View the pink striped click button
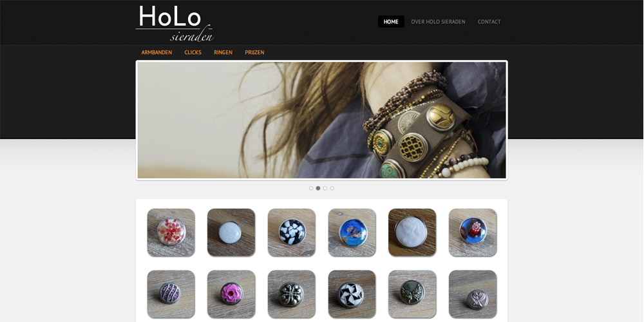This screenshot has height=322, width=644. pos(171,294)
